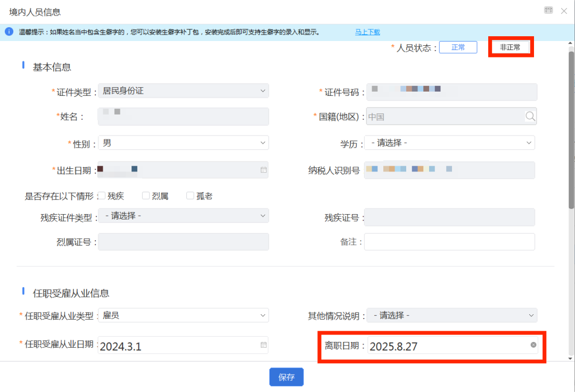Expand the 学历 dropdown list
Screen dimensions: 575x392
click(x=449, y=143)
